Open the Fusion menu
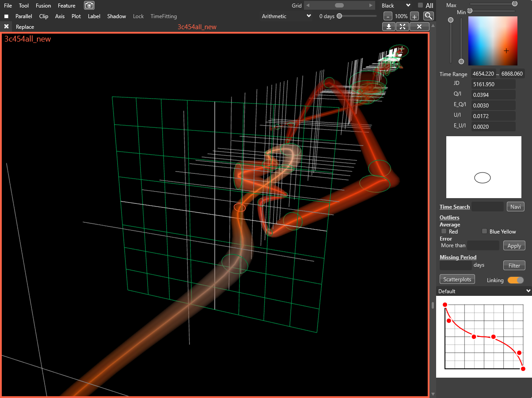 coord(43,6)
